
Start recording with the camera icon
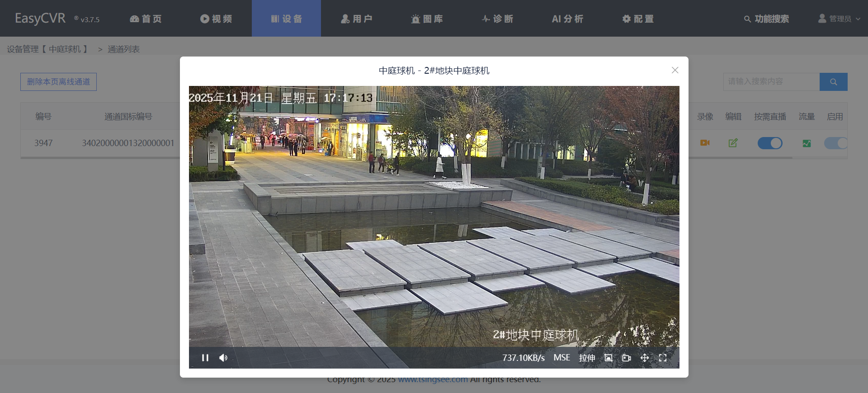point(626,358)
